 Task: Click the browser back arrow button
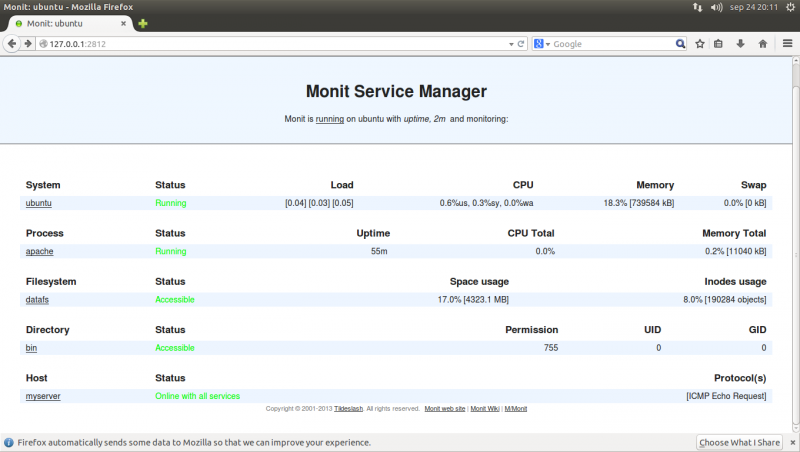(11, 44)
